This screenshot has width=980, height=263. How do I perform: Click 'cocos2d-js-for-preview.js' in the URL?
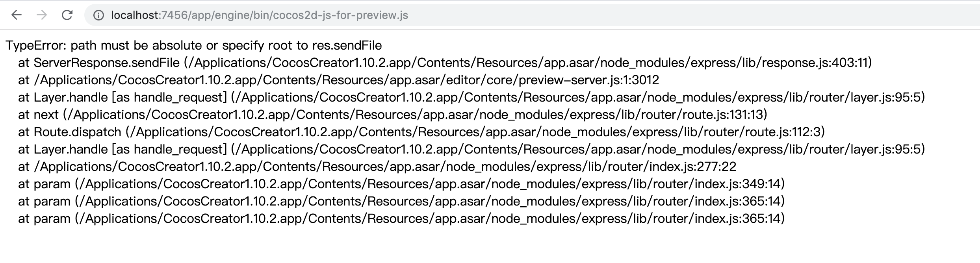coord(340,15)
